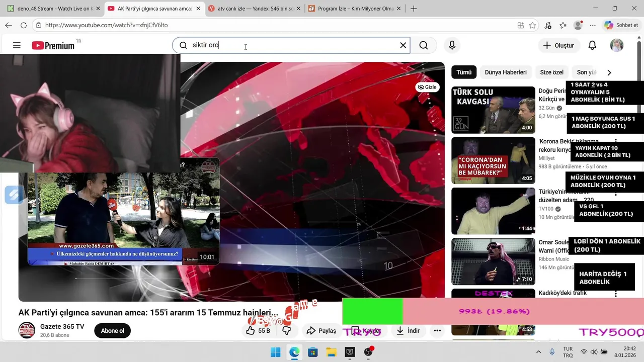The width and height of the screenshot is (644, 362).
Task: Expand the Oluştur create menu
Action: click(558, 45)
